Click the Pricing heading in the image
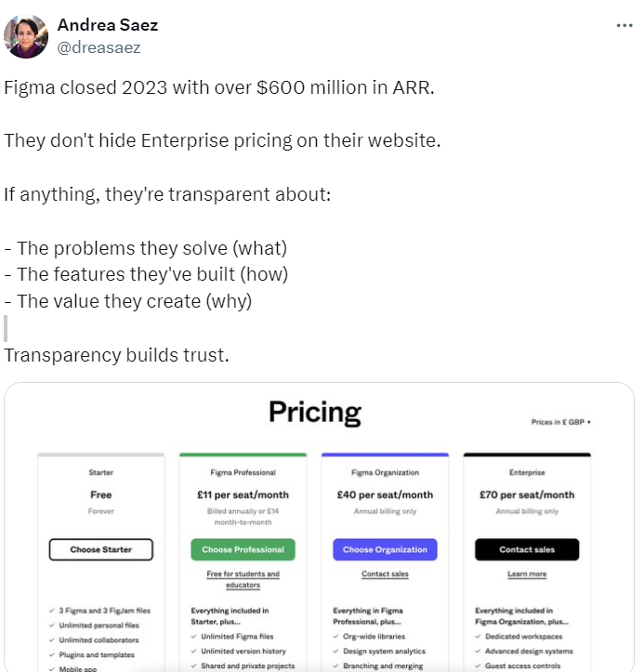Image resolution: width=644 pixels, height=672 pixels. [315, 412]
